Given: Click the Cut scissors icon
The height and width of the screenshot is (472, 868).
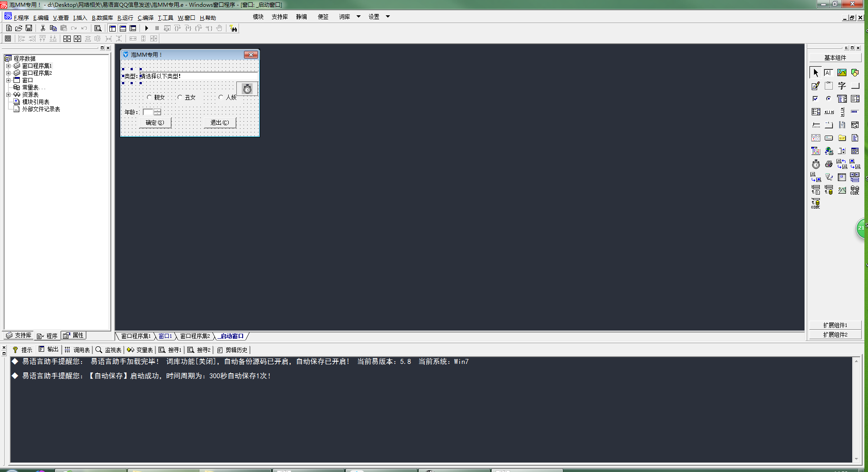Looking at the screenshot, I should click(x=43, y=28).
